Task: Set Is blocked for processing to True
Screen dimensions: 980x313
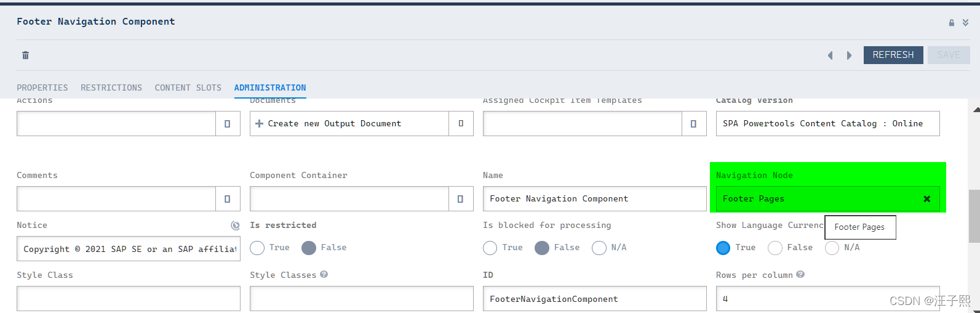Action: click(490, 248)
